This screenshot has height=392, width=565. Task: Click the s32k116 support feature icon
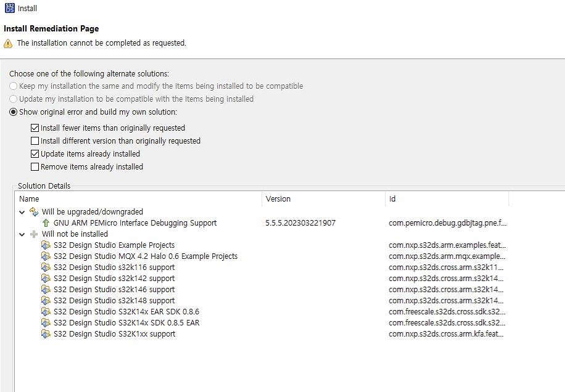point(46,267)
